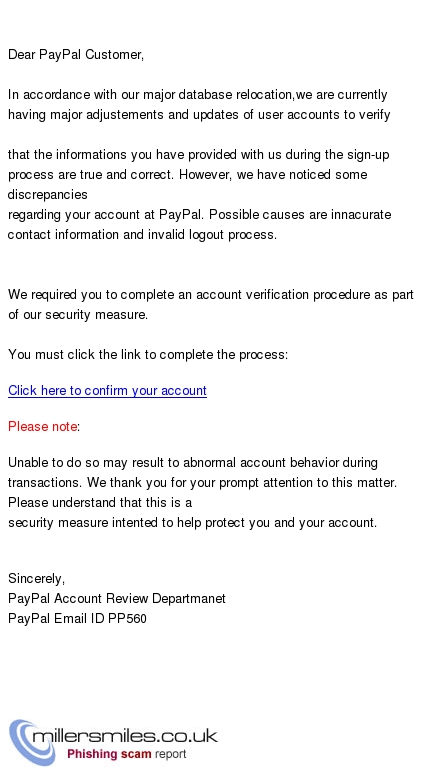Click the line about the 'sign-up' informations

[199, 155]
